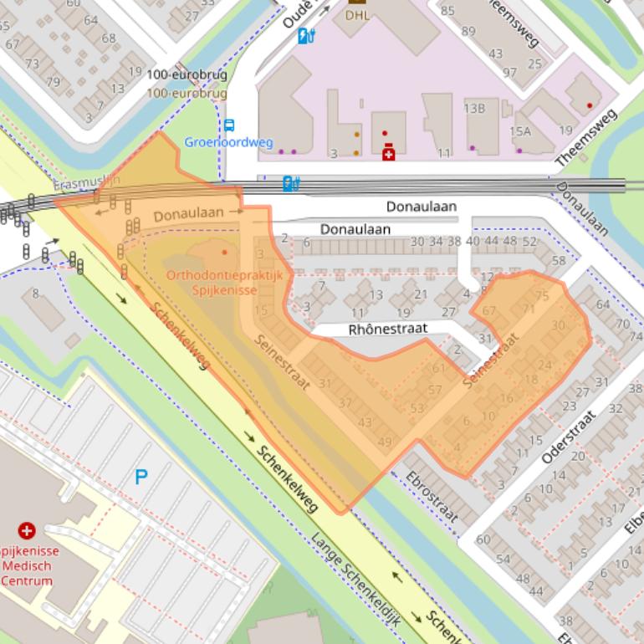Select the Medisch Centrum red cross icon
Viewport: 644px width, 644px height.
[27, 530]
